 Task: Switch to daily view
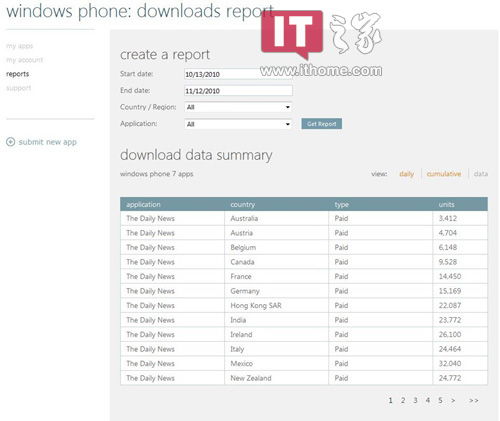point(407,174)
